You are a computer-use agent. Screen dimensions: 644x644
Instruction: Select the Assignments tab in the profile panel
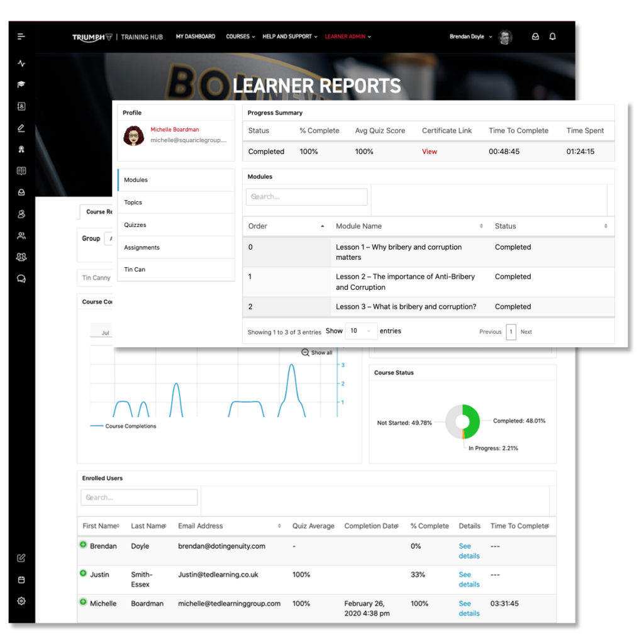click(176, 247)
